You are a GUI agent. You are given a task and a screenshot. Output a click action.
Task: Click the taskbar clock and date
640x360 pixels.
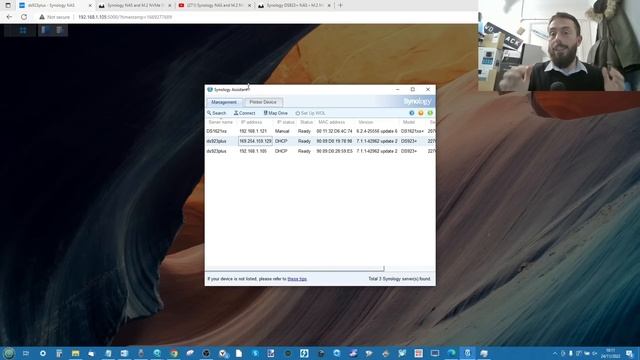pyautogui.click(x=611, y=353)
